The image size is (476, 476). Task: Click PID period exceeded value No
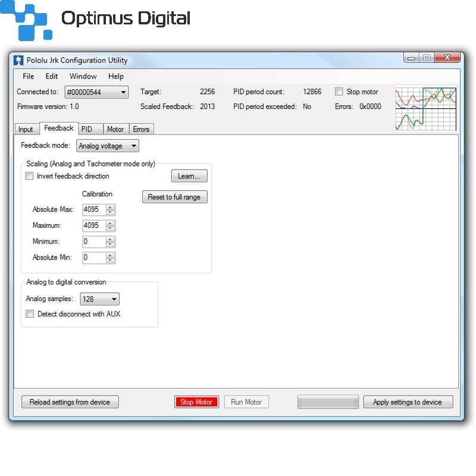click(x=307, y=107)
